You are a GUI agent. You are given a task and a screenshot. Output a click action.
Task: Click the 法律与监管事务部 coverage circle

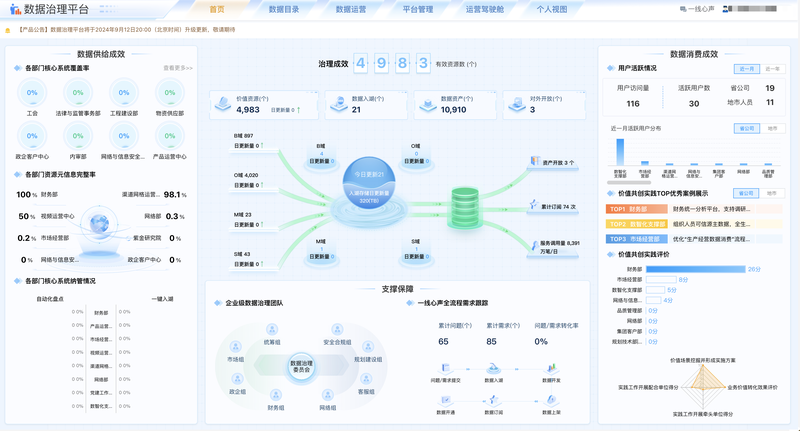click(78, 93)
